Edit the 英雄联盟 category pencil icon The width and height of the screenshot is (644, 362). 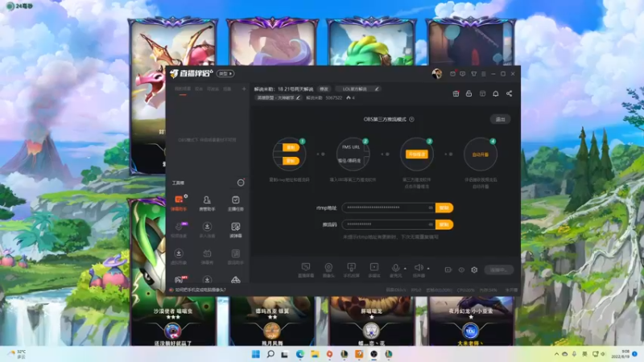298,97
